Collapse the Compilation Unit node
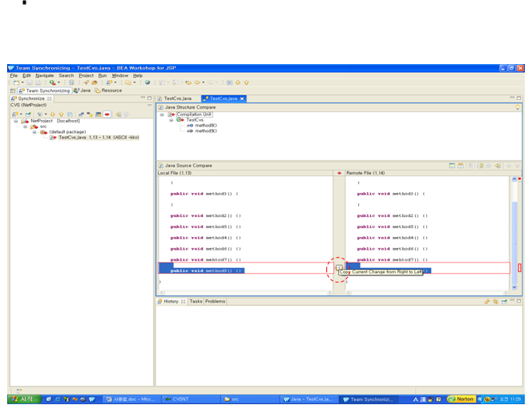The width and height of the screenshot is (532, 409). coord(162,114)
